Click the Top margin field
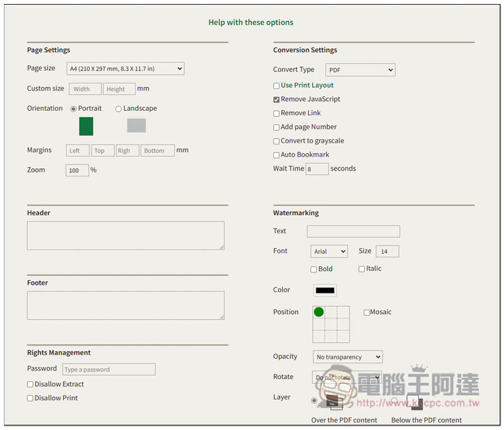Image resolution: width=504 pixels, height=430 pixels. [103, 150]
